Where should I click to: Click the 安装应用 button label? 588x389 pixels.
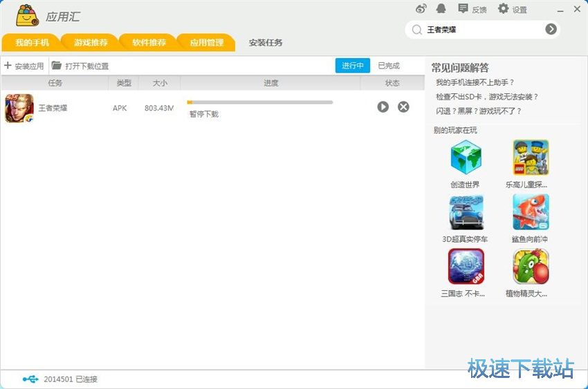(29, 66)
